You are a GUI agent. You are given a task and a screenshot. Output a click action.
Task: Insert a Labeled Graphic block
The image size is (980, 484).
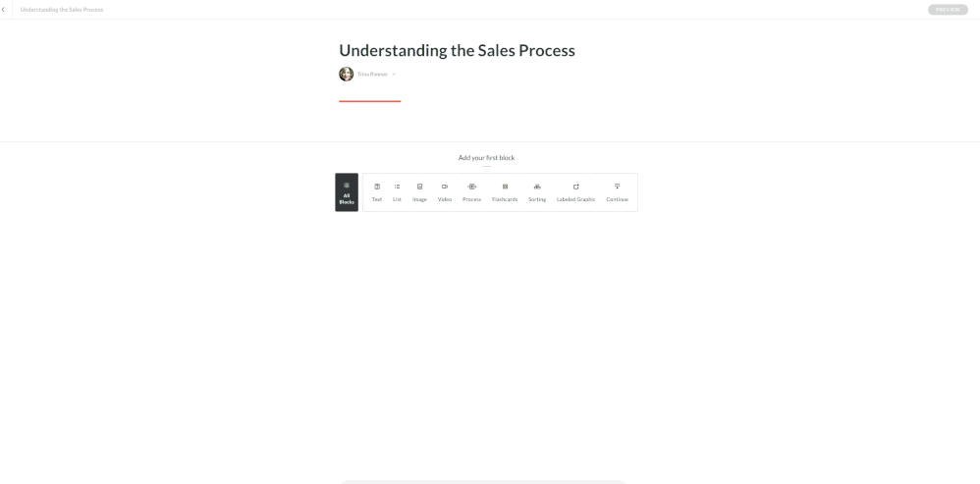576,192
